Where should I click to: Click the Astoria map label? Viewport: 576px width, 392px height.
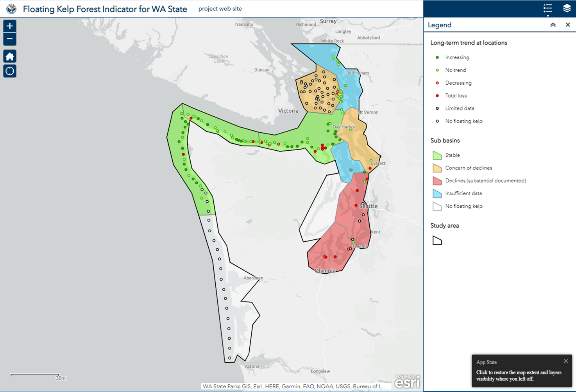point(252,366)
